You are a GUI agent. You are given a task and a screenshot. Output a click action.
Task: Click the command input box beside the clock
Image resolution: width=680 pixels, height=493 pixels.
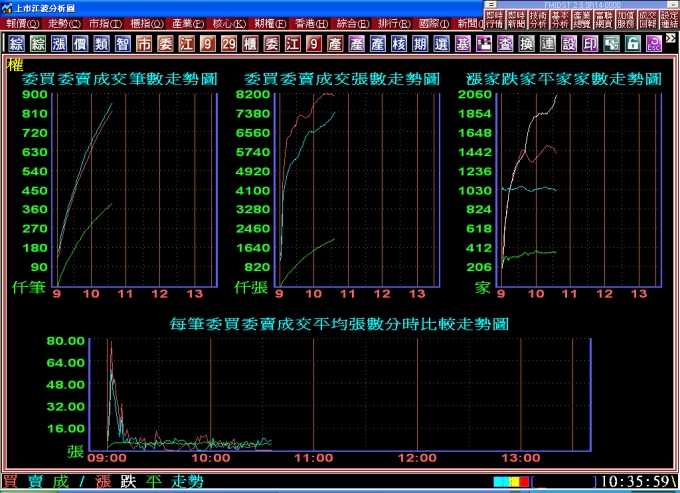(564, 482)
